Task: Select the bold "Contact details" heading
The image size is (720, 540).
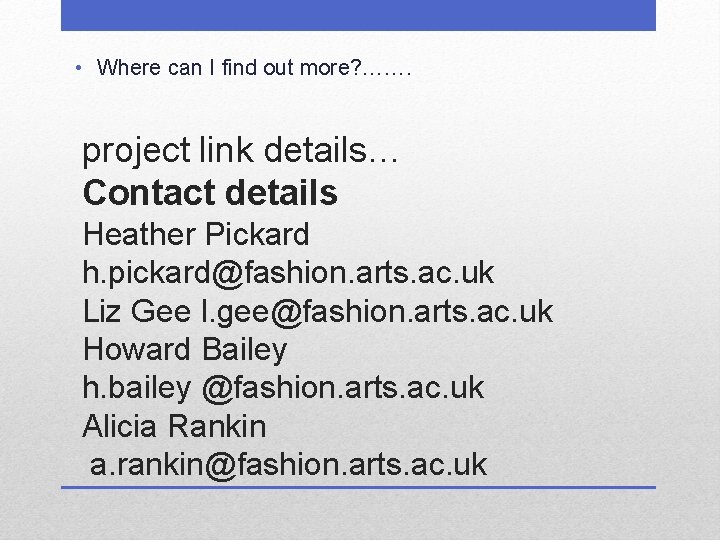Action: (210, 191)
